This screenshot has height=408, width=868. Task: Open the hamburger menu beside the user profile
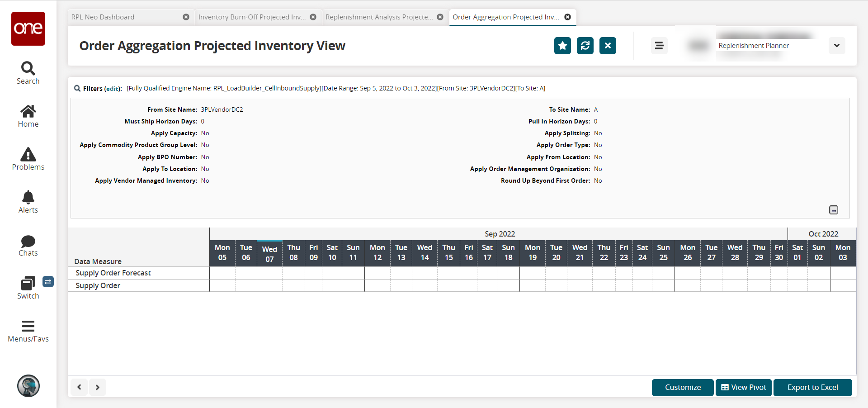pos(659,46)
